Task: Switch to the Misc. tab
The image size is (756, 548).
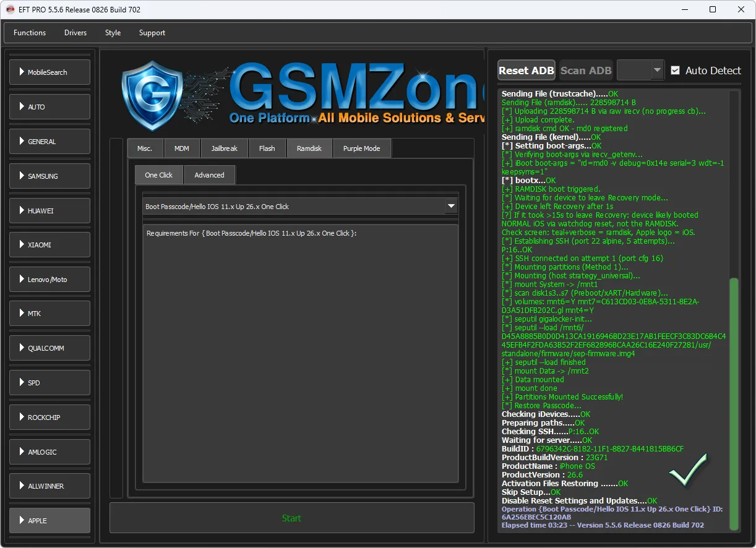Action: coord(145,148)
